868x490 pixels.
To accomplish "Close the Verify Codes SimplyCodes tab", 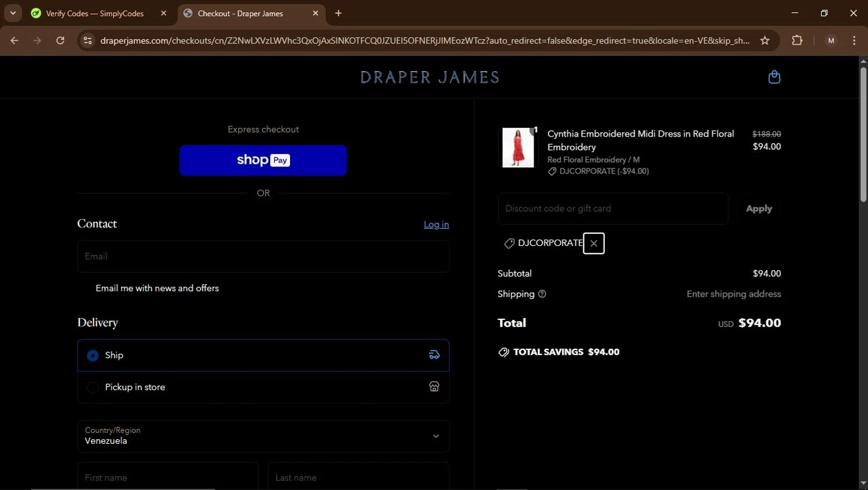I will [164, 13].
